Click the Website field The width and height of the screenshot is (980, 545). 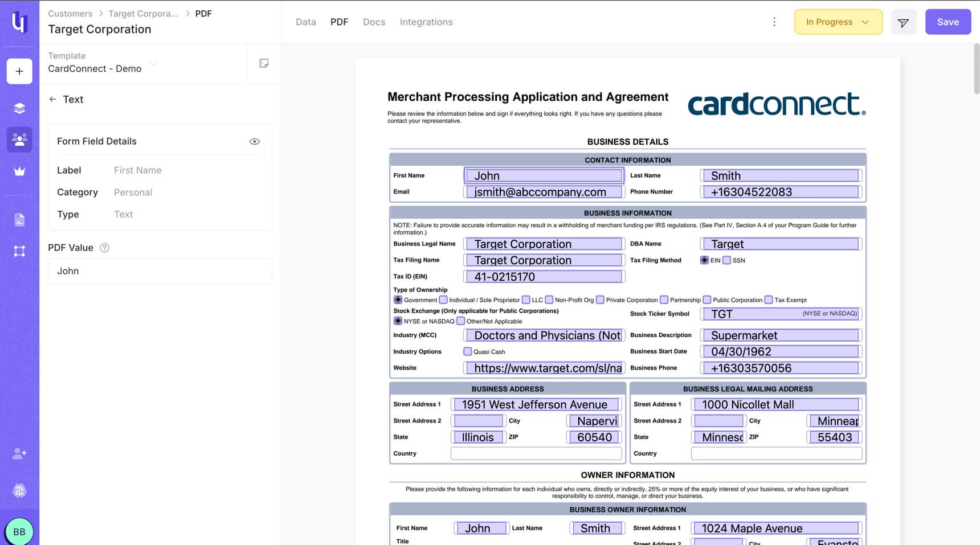544,368
